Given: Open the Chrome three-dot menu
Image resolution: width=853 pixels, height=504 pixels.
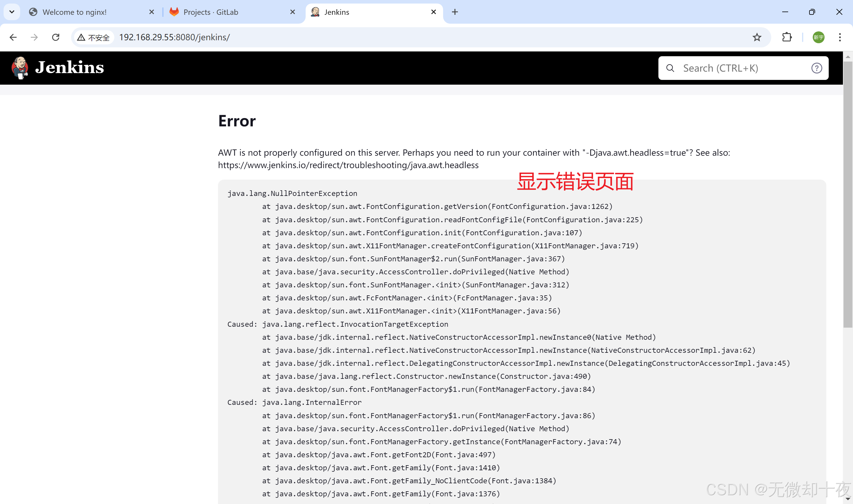Looking at the screenshot, I should click(839, 37).
